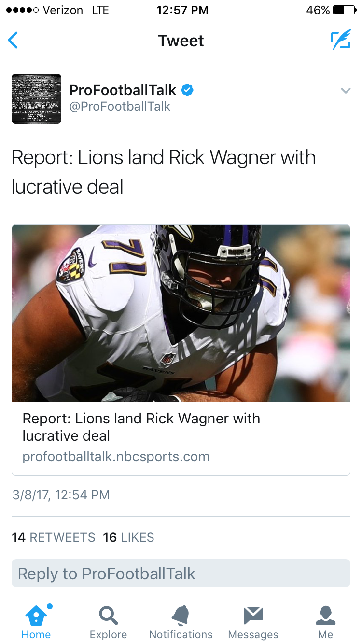Tap the back arrow icon
The image size is (362, 644).
13,41
